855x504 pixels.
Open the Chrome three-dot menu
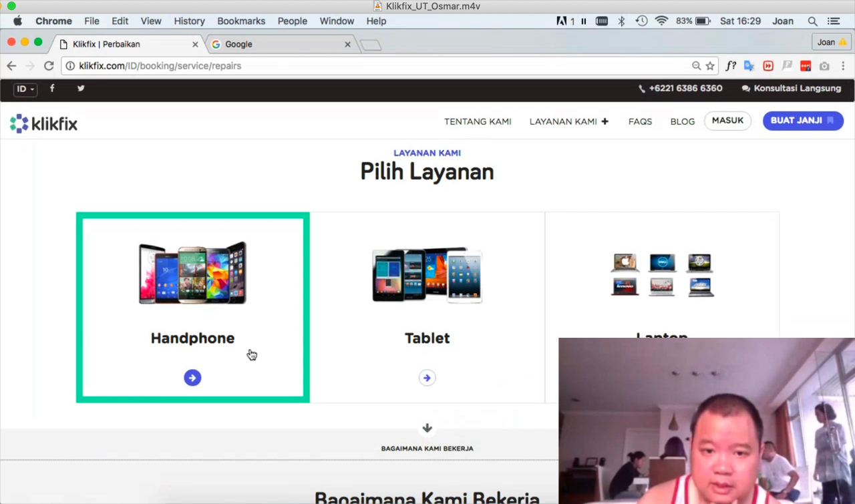[844, 66]
